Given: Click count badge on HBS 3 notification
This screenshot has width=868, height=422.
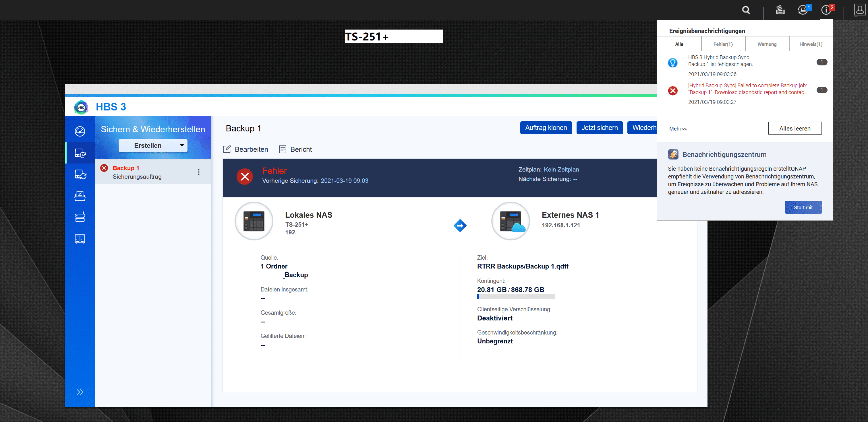Looking at the screenshot, I should tap(822, 62).
